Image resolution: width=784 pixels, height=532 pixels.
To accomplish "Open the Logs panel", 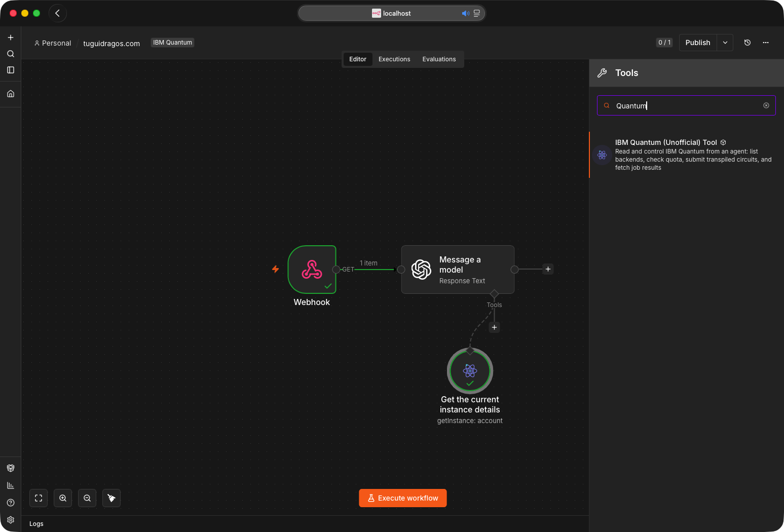I will (x=36, y=524).
